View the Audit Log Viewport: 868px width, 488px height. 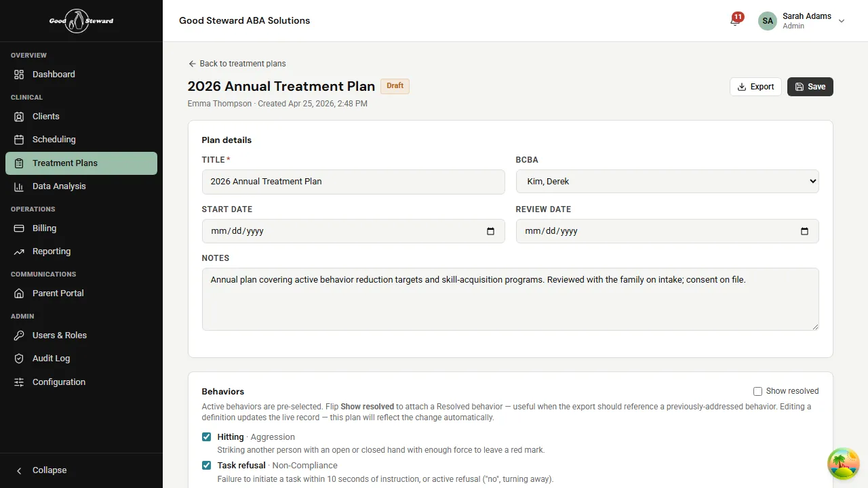tap(51, 358)
